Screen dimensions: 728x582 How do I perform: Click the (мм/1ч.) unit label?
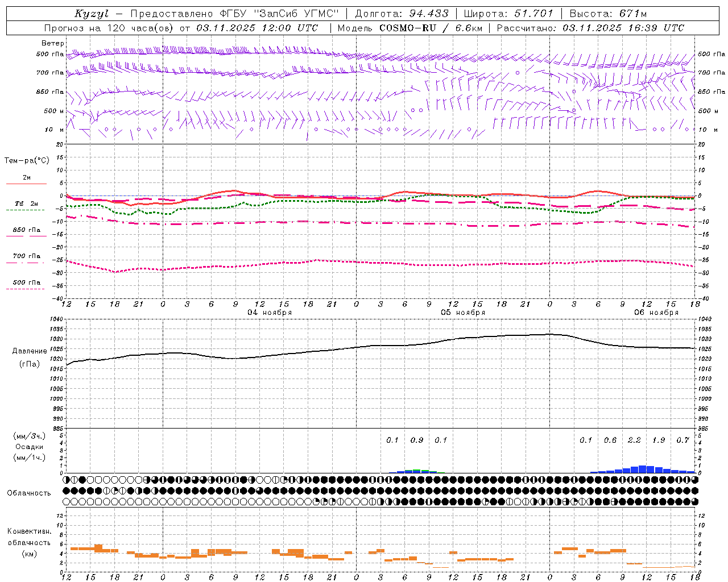(29, 458)
